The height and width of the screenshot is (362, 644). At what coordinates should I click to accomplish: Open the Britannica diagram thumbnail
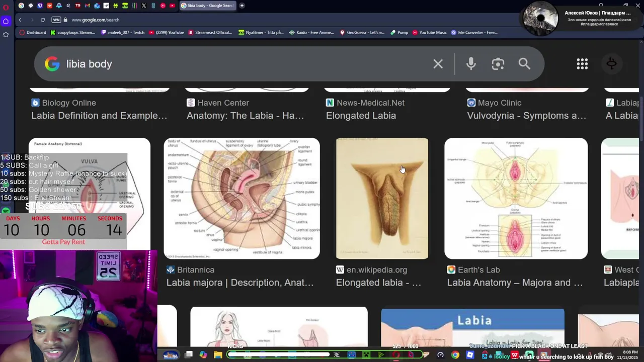tap(242, 199)
